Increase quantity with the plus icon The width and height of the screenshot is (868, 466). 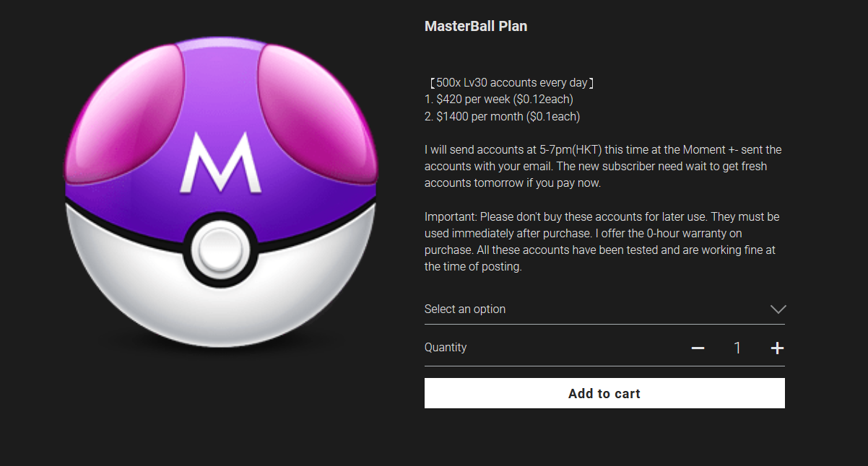point(777,348)
